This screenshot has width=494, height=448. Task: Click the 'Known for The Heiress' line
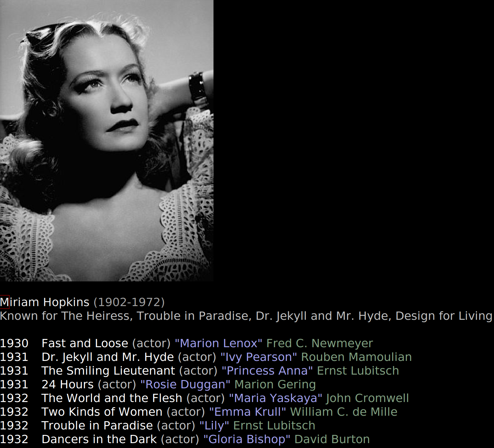pos(246,316)
